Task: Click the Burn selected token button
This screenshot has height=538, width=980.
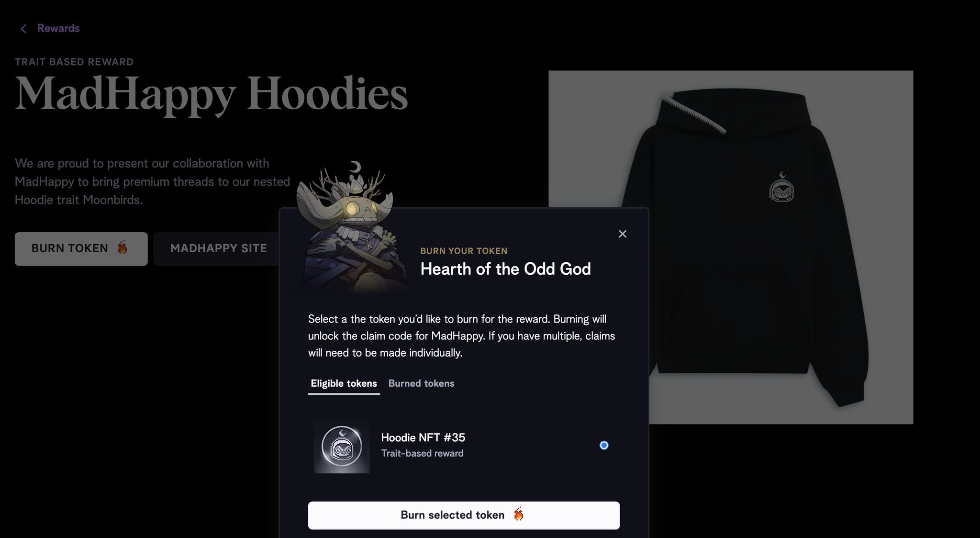Action: pos(464,515)
